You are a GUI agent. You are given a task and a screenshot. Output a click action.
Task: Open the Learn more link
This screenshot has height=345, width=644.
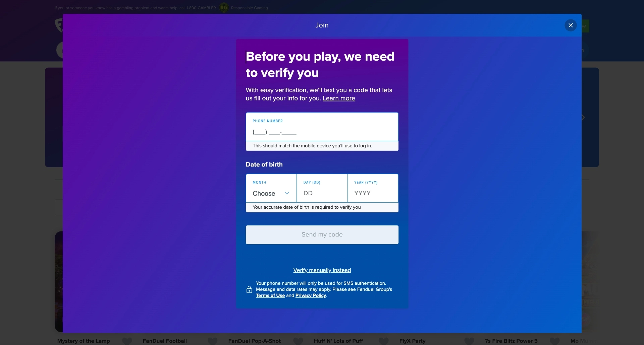(x=339, y=98)
